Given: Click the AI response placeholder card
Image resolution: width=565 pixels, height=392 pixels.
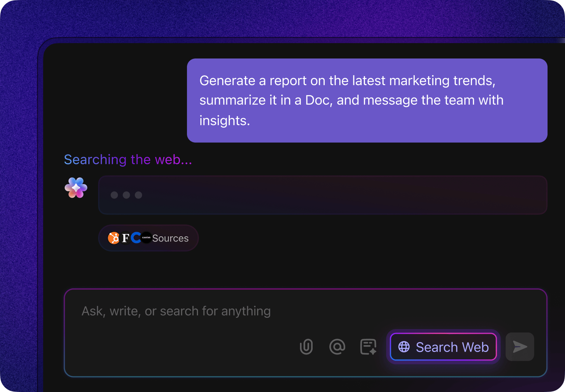Looking at the screenshot, I should (323, 195).
